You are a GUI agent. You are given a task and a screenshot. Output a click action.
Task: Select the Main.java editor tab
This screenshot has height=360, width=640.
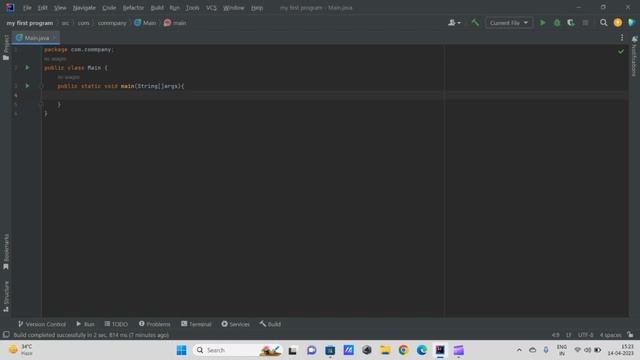pos(37,38)
